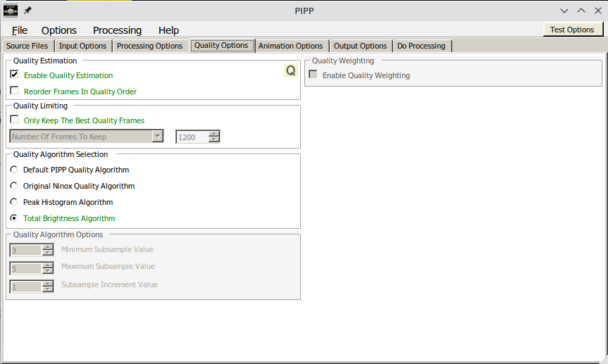Click the Q quality indicator icon
The height and width of the screenshot is (364, 608).
tap(291, 70)
